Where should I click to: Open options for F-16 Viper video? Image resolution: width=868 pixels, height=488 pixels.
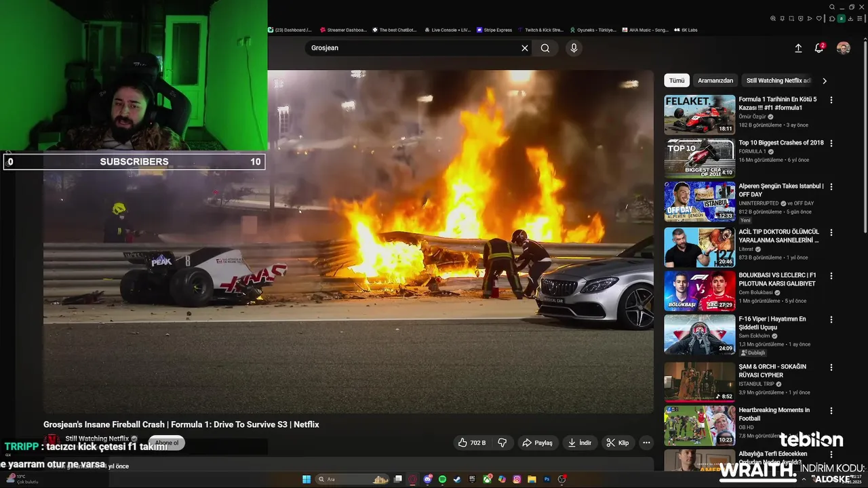click(x=831, y=319)
